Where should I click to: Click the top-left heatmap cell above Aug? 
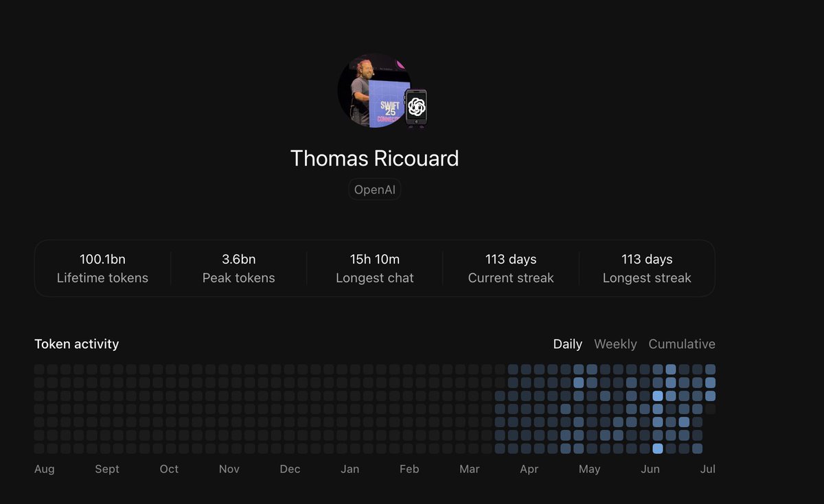click(39, 369)
